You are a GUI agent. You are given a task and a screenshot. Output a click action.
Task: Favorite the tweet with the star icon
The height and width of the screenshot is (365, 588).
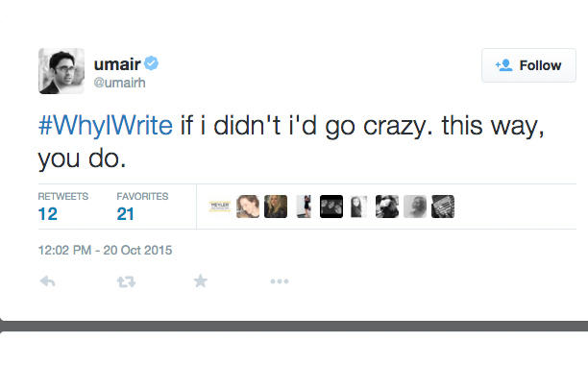[201, 281]
